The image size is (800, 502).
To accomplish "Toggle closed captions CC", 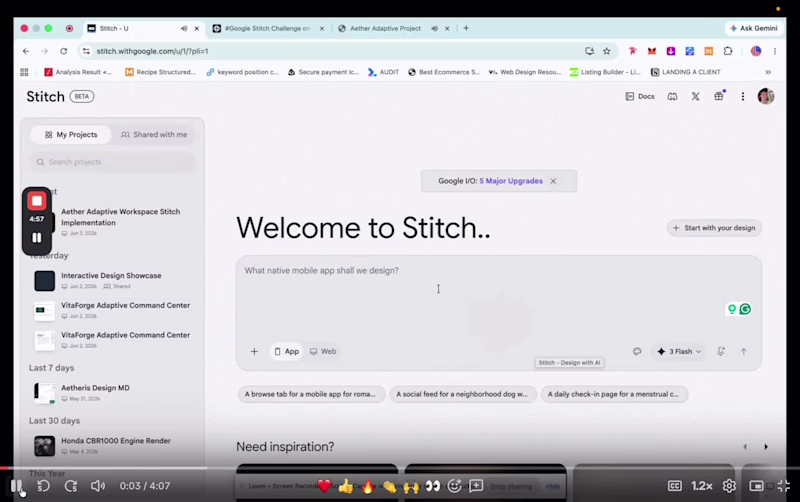I will coord(674,486).
